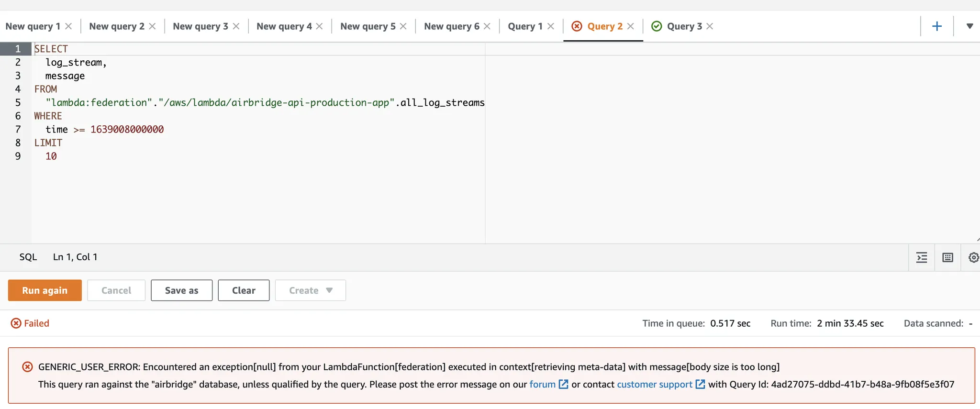
Task: Add a new query tab with plus icon
Action: pos(936,26)
